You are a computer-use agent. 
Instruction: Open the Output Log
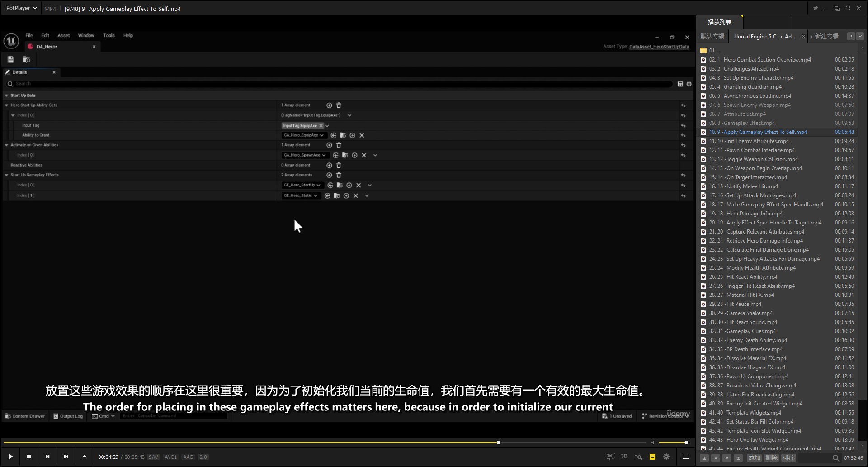point(68,416)
